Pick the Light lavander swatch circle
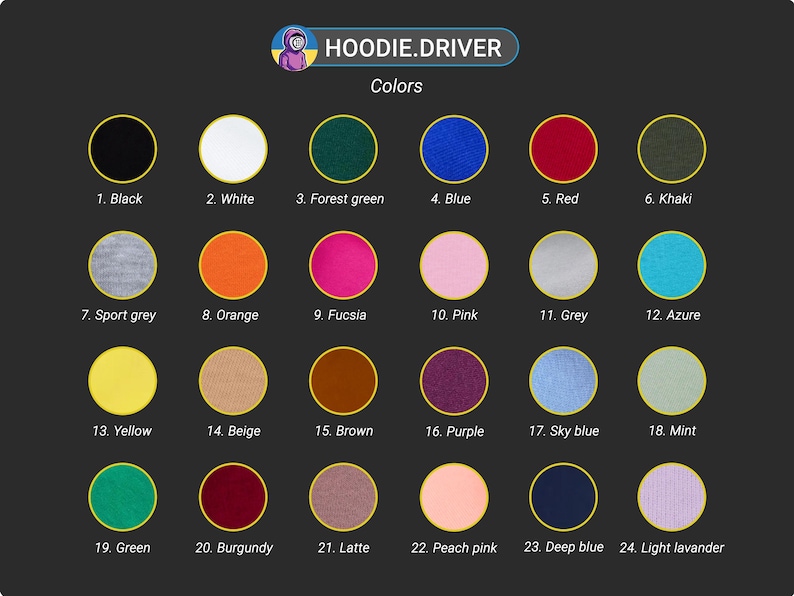This screenshot has height=596, width=794. click(672, 497)
